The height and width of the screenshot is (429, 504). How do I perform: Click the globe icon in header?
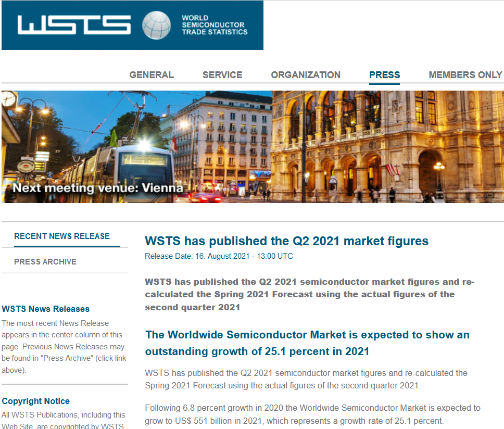[x=157, y=25]
